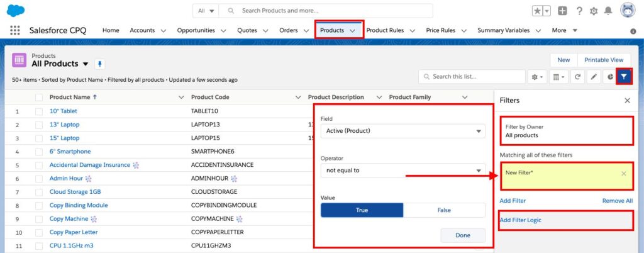Open the user avatar profile menu
The width and height of the screenshot is (644, 253).
coord(628,11)
